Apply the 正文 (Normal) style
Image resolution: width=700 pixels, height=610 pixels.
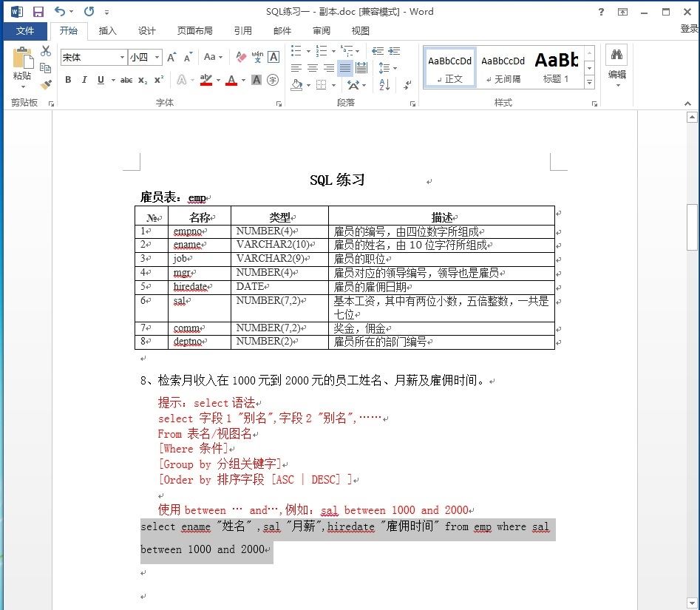click(449, 67)
